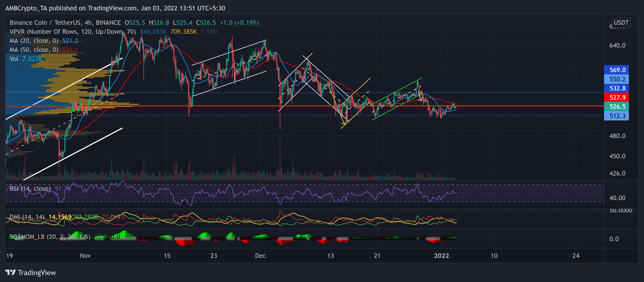Select the Binance Coin / TetherUS title
The width and height of the screenshot is (644, 282).
point(65,23)
